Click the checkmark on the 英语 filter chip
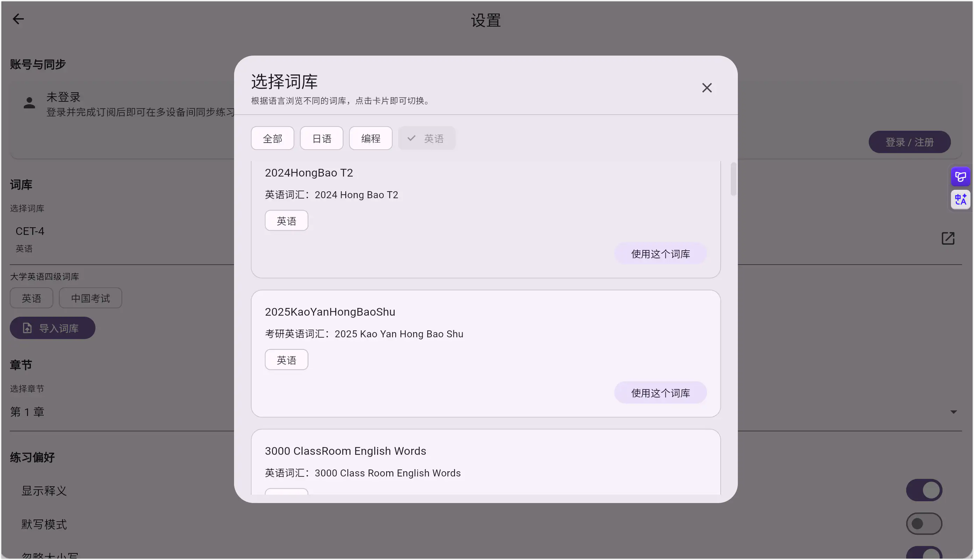Viewport: 974px width, 560px height. (412, 138)
